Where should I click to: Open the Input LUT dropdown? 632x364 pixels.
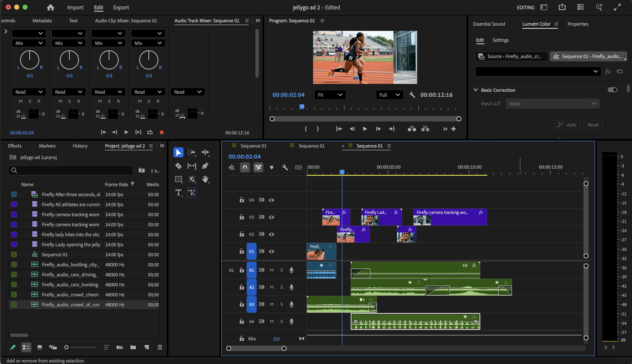(x=552, y=104)
